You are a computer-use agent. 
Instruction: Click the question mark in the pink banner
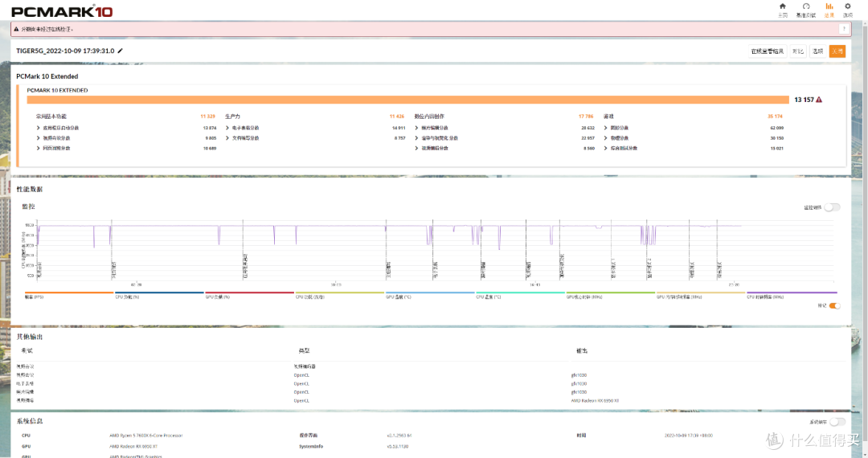(844, 29)
